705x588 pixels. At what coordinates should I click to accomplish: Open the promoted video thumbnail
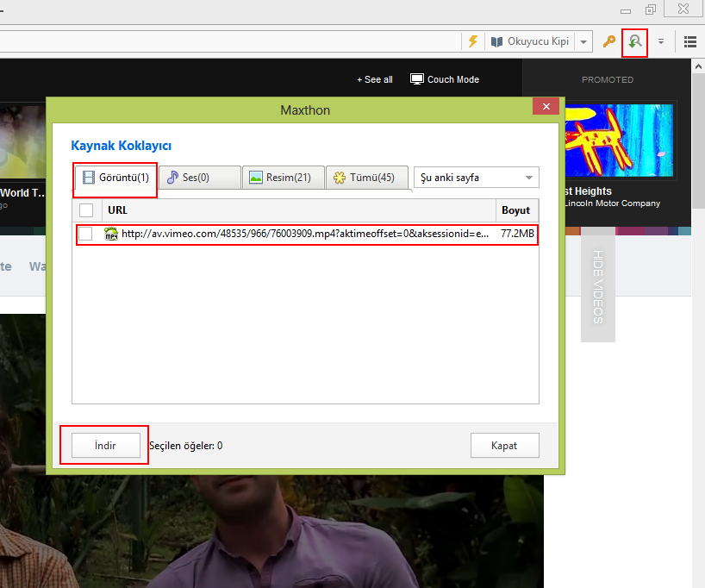(618, 141)
